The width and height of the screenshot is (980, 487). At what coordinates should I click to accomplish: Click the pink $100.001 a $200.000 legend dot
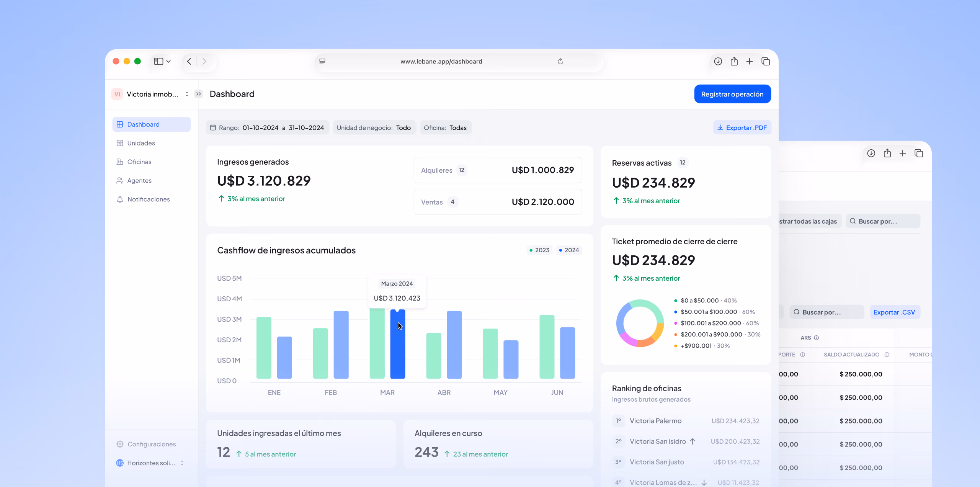click(676, 324)
